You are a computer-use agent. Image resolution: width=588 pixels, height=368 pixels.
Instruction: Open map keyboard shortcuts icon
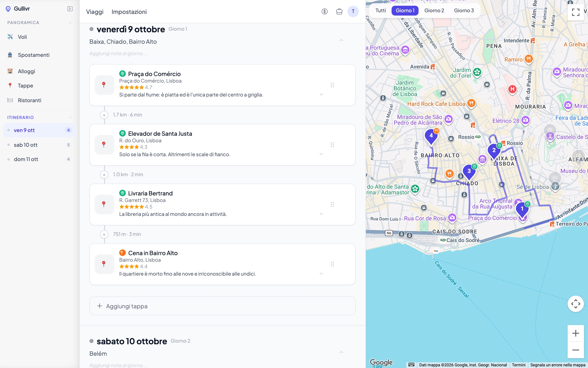pyautogui.click(x=411, y=365)
